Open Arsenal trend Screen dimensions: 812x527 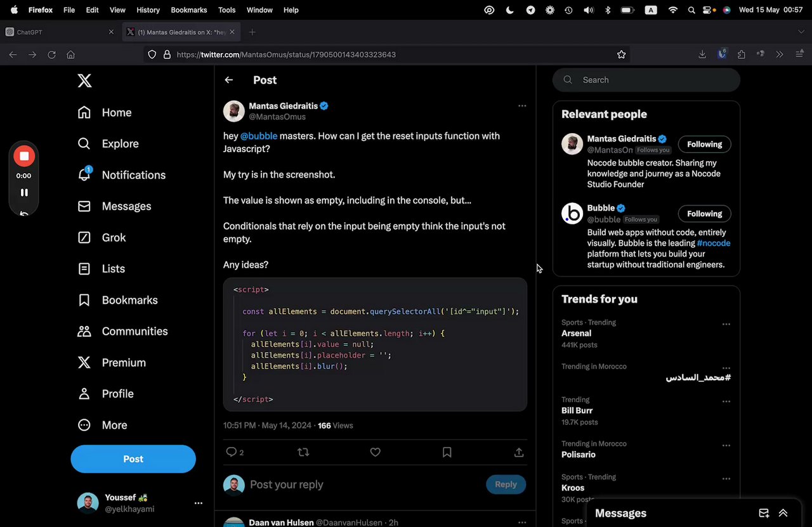click(x=576, y=333)
